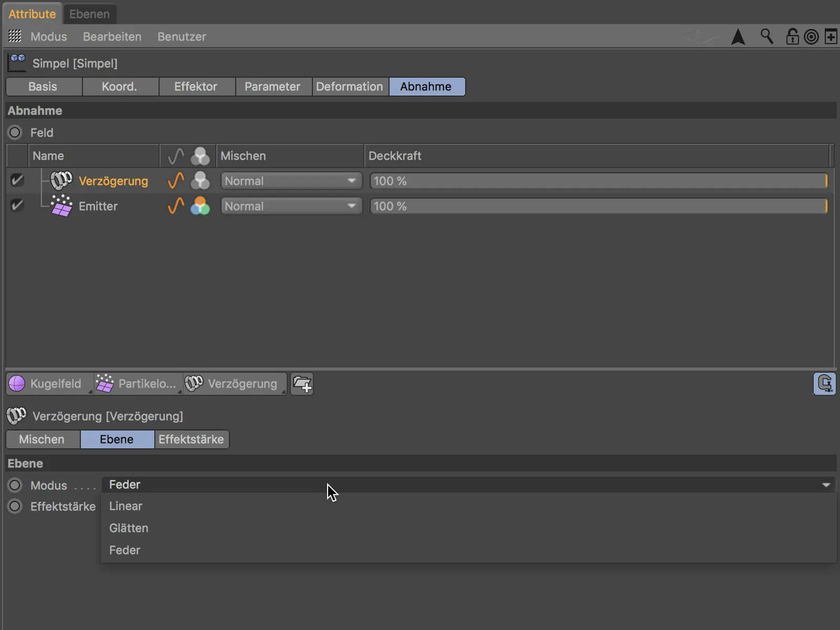The width and height of the screenshot is (840, 630).
Task: Open new attribute manager plus icon
Action: click(831, 37)
